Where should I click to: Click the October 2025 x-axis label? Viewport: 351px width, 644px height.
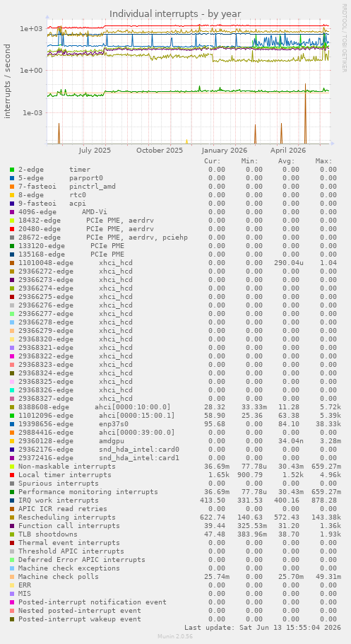pos(160,151)
